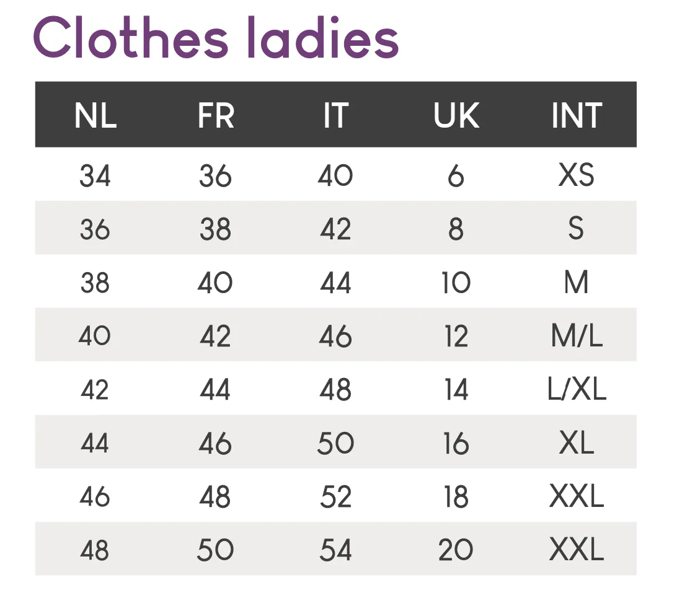The image size is (682, 616).
Task: Select the IT column header
Action: tap(336, 116)
